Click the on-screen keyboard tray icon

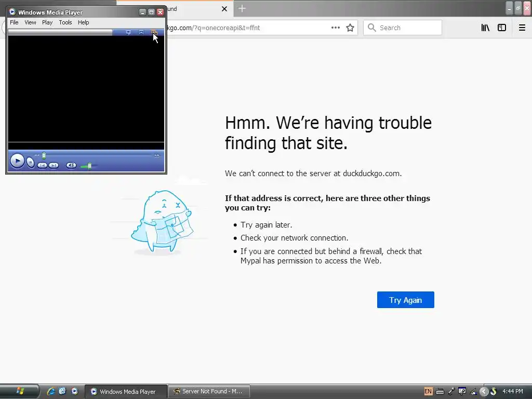[440, 392]
